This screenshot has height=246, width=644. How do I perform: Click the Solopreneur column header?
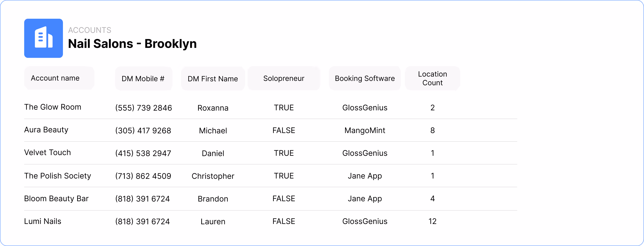284,78
